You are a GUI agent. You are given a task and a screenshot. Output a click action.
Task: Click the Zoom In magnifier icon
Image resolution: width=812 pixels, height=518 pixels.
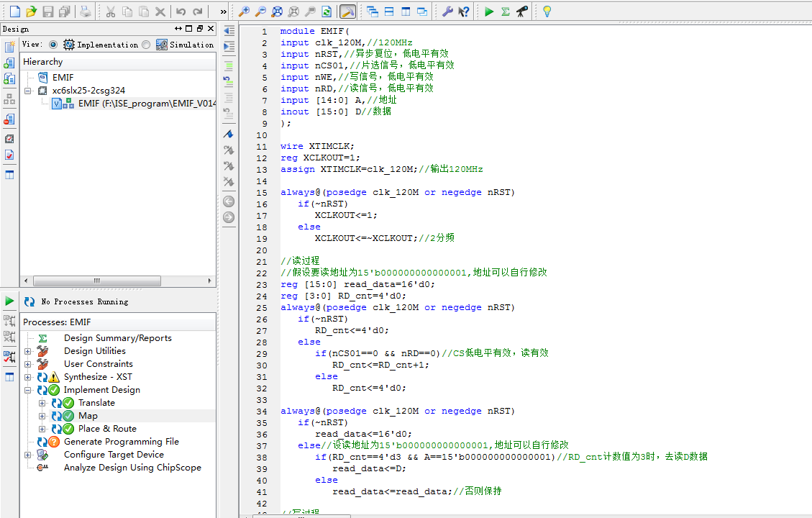pyautogui.click(x=245, y=12)
